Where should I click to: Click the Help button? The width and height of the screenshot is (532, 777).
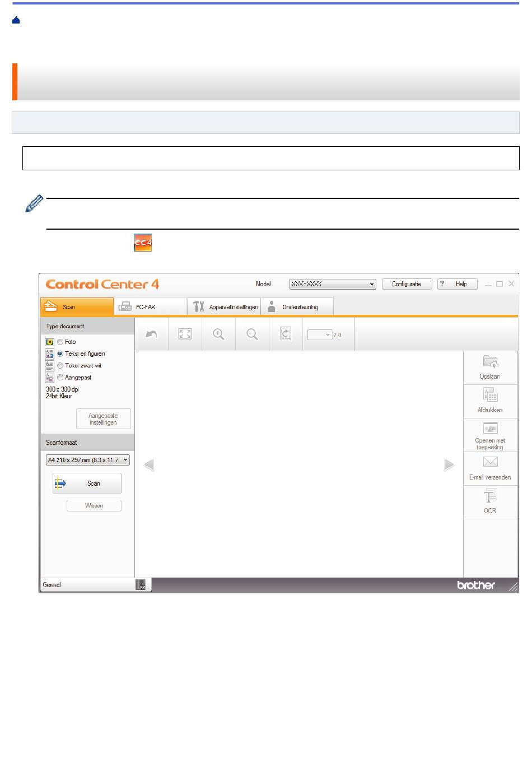click(458, 284)
